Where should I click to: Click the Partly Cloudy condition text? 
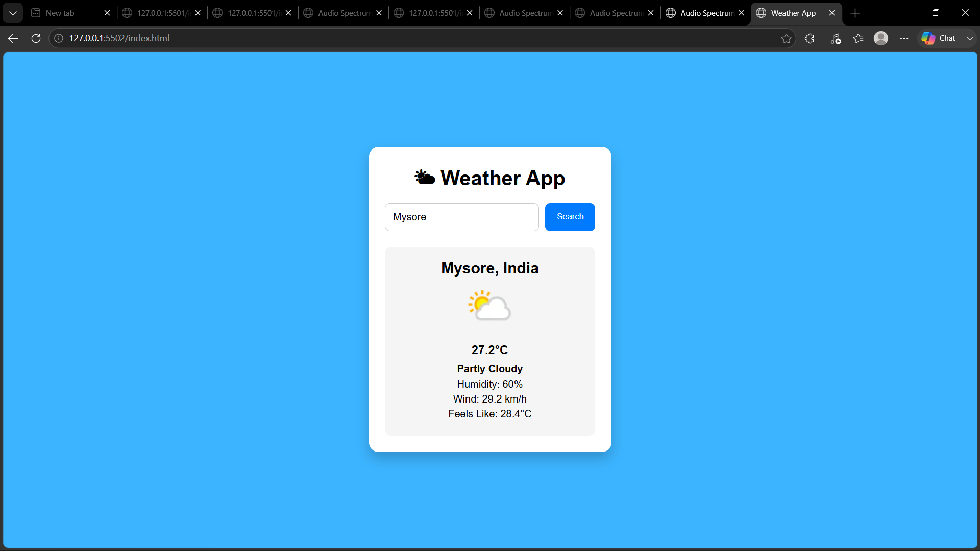(489, 369)
